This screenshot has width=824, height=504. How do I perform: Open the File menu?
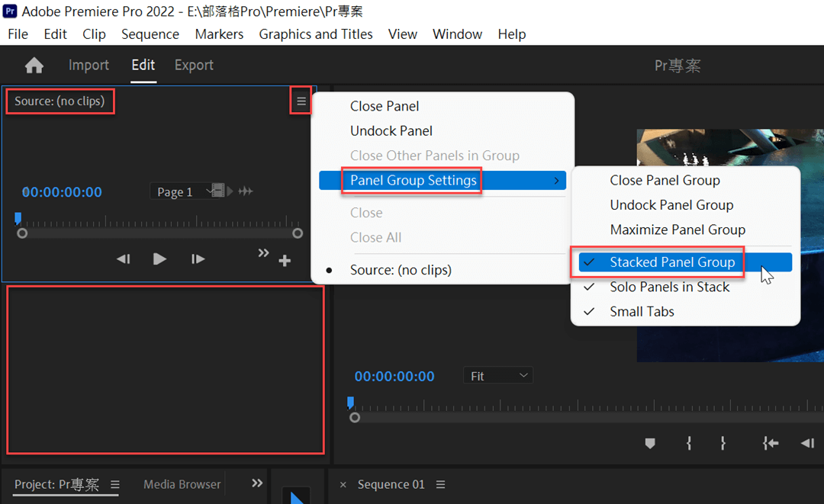pyautogui.click(x=18, y=34)
